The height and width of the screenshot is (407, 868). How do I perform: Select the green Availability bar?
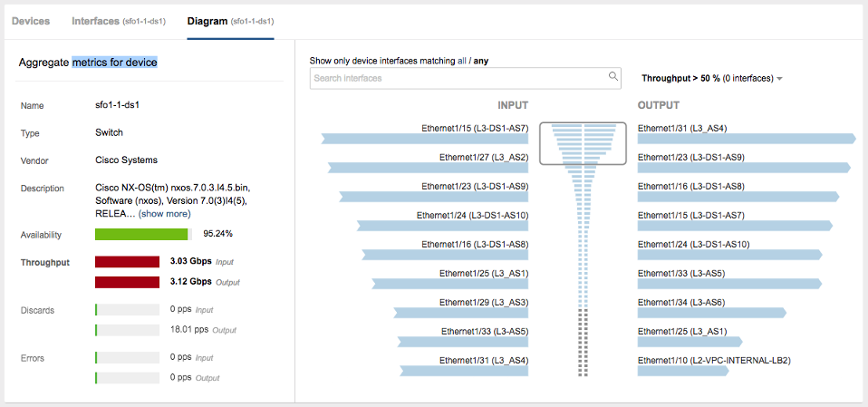(141, 234)
